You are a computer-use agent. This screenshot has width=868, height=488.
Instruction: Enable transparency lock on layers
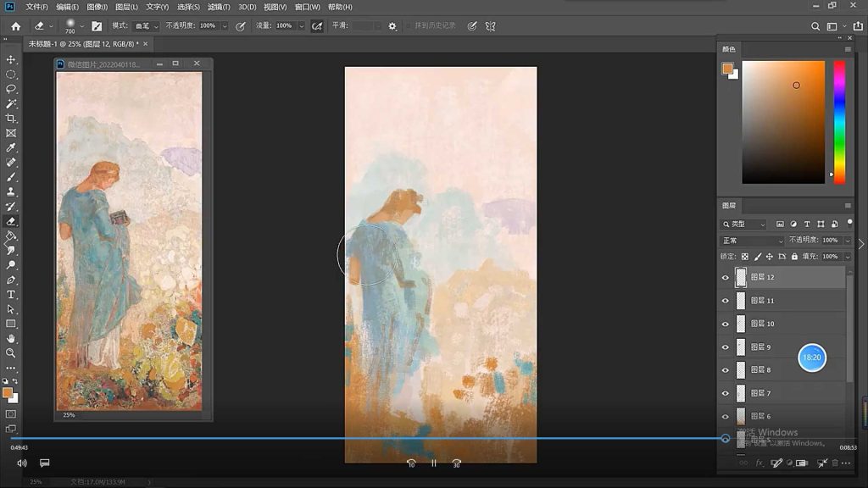(x=744, y=256)
